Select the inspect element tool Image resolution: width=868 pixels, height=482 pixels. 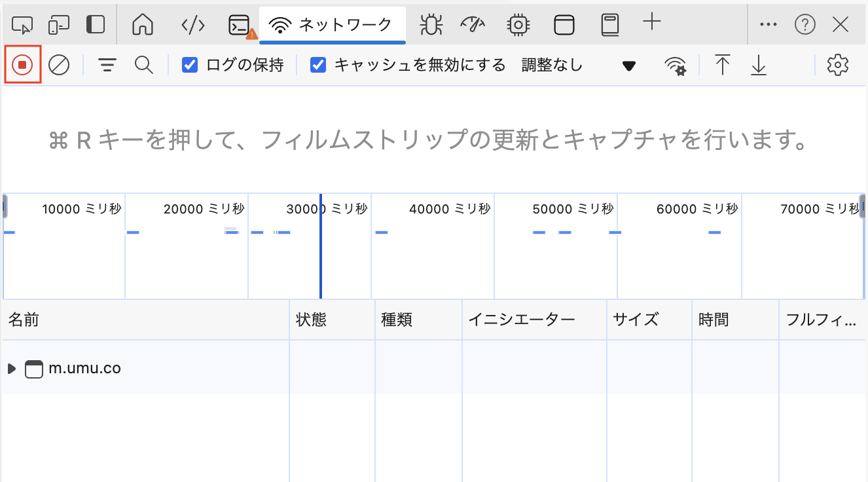[x=22, y=25]
